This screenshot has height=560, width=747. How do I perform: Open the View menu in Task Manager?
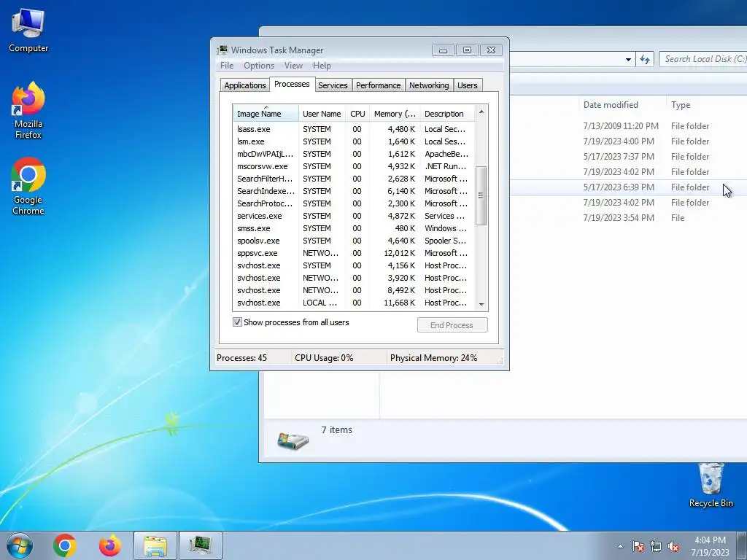[x=293, y=66]
